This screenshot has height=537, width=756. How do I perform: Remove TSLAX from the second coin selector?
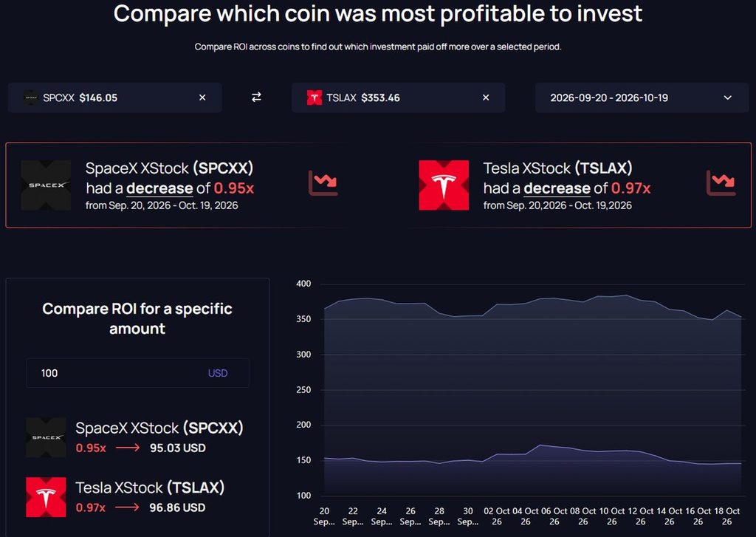[486, 98]
